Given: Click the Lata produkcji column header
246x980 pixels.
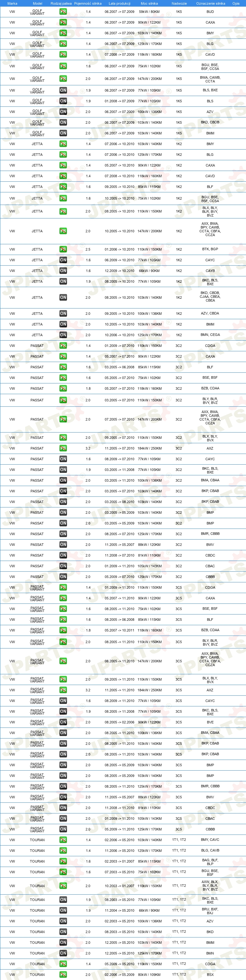Looking at the screenshot, I should click(x=120, y=3).
